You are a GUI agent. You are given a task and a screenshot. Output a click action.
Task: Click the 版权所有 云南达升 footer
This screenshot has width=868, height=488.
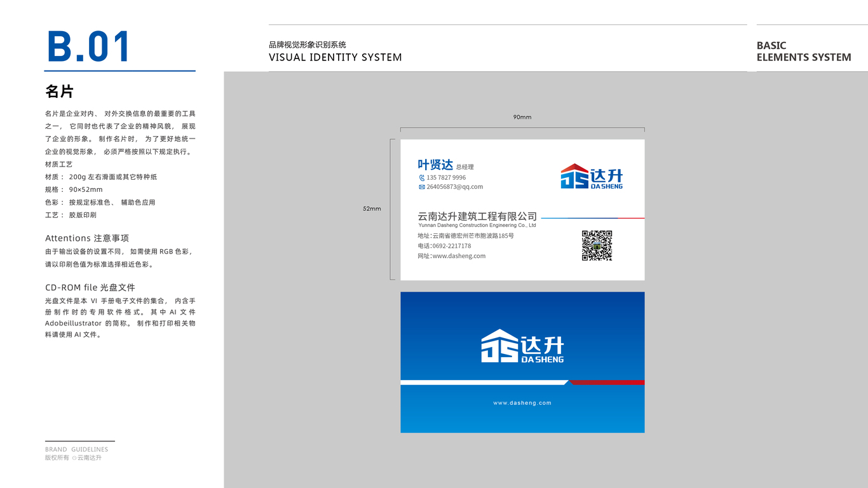tap(73, 457)
